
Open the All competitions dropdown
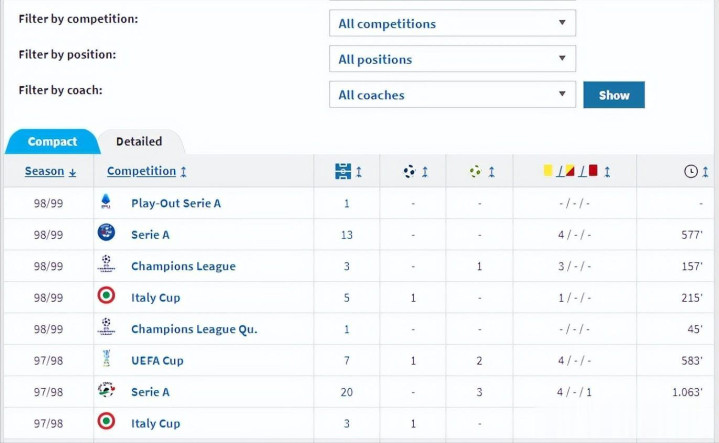pyautogui.click(x=452, y=23)
